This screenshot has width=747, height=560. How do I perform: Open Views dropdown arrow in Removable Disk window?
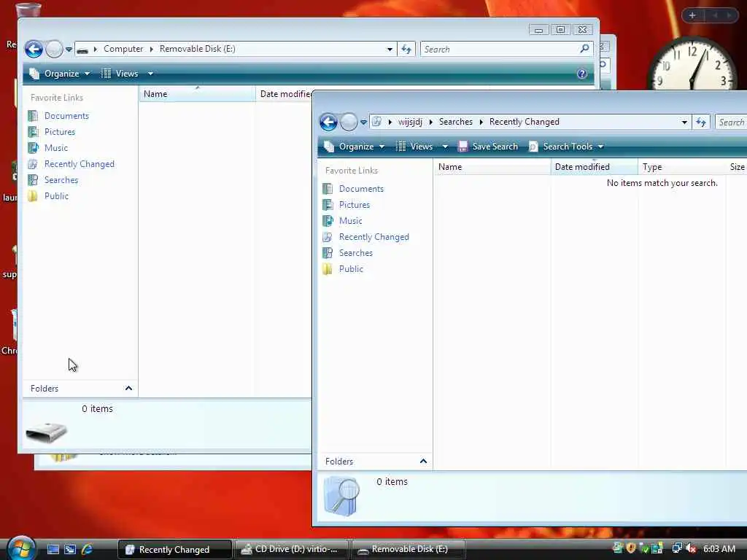click(x=150, y=74)
